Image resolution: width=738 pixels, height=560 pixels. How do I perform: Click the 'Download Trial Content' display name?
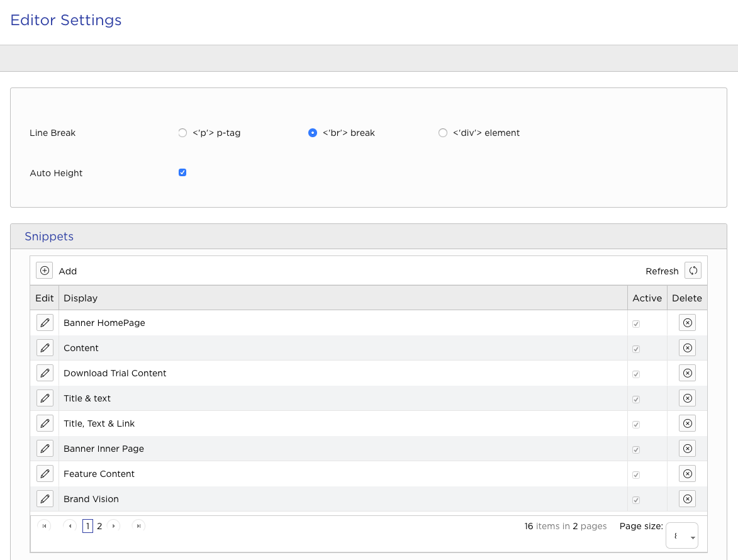point(115,373)
